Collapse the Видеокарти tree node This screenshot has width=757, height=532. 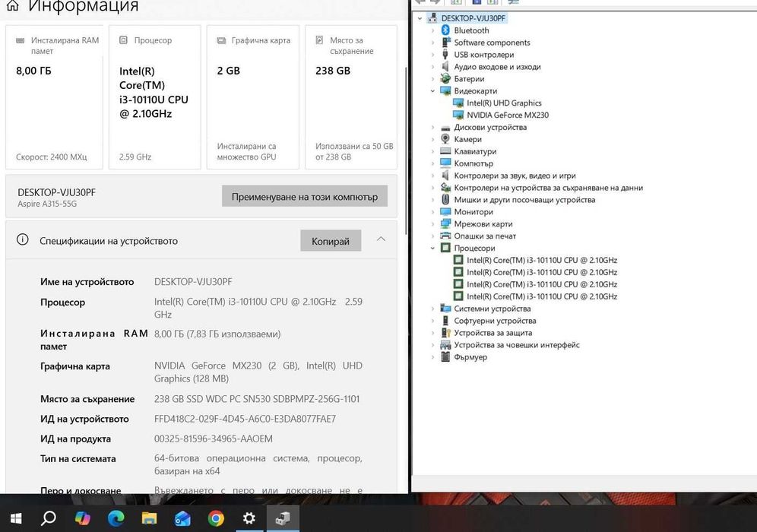pyautogui.click(x=432, y=90)
